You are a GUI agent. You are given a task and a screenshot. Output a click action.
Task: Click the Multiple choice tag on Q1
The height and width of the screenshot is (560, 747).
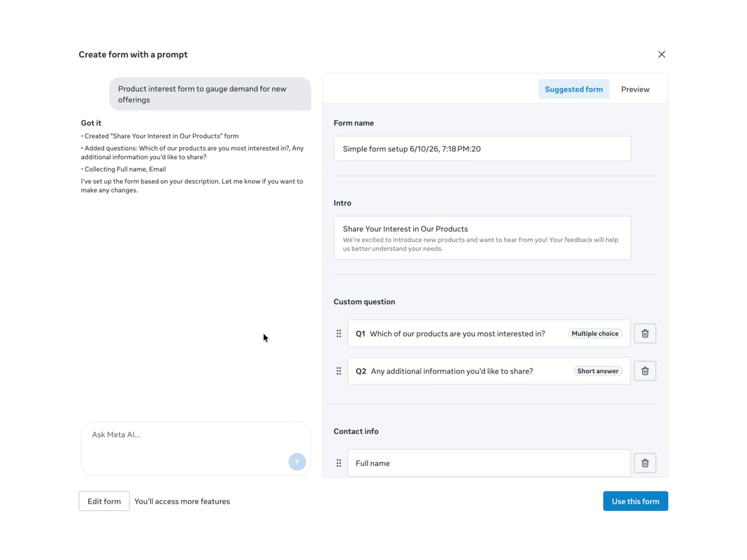(595, 334)
